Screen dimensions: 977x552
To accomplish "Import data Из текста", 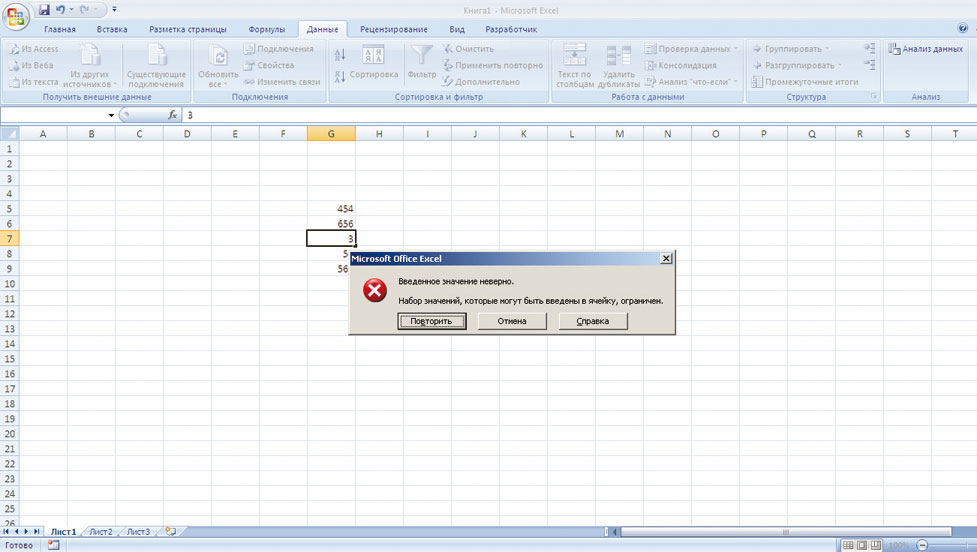I will pos(34,82).
